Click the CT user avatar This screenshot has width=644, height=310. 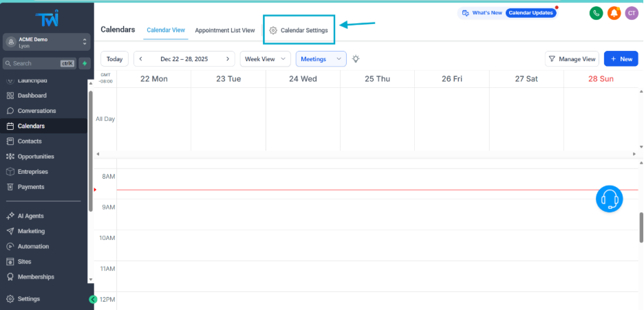pos(631,12)
